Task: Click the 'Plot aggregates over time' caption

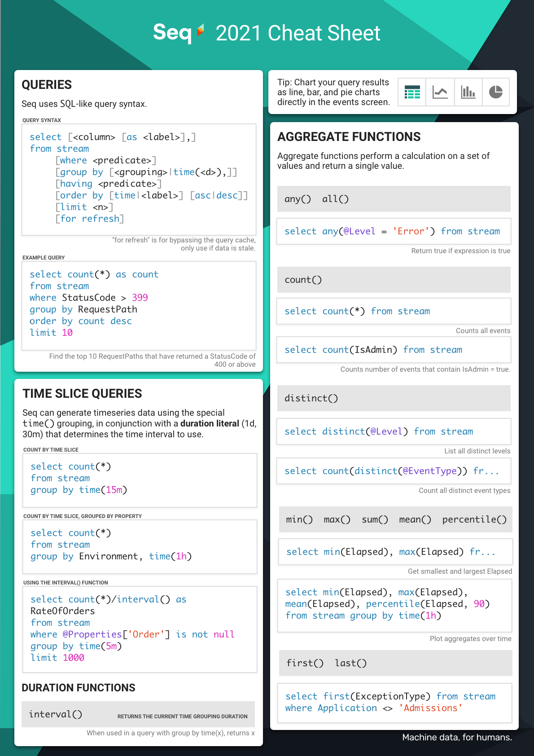Action: click(471, 639)
